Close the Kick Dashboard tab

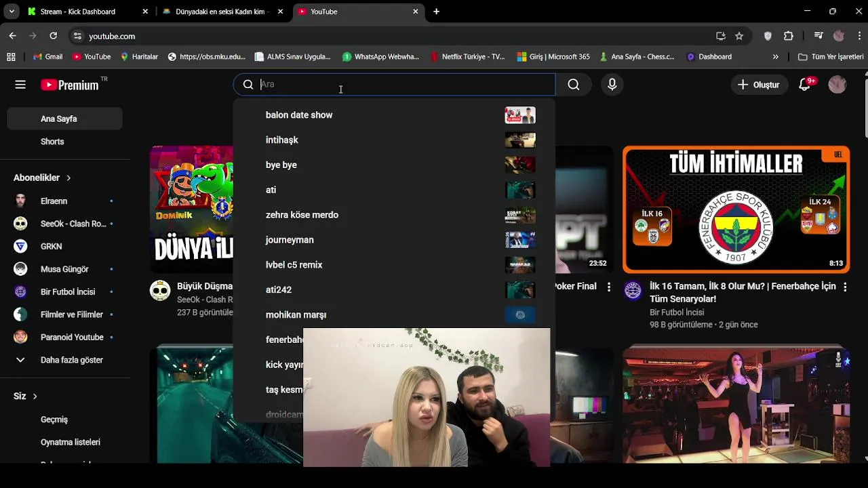click(145, 12)
